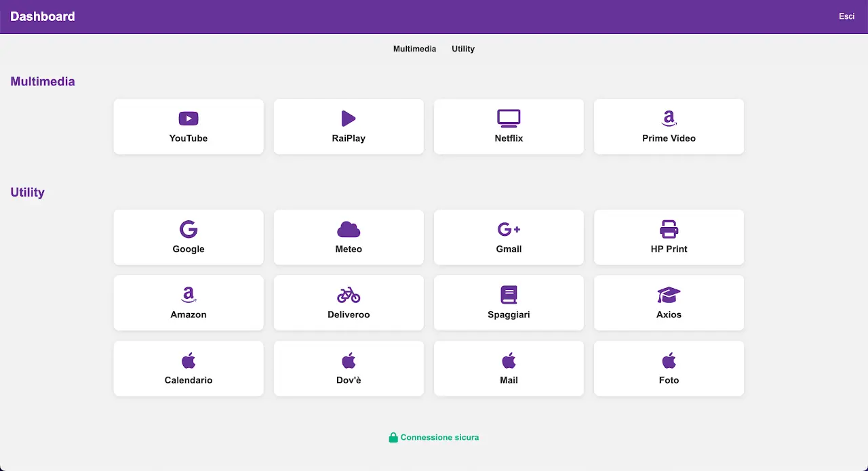Click the Prime Video Amazon logo icon
Image resolution: width=868 pixels, height=471 pixels.
pos(669,119)
